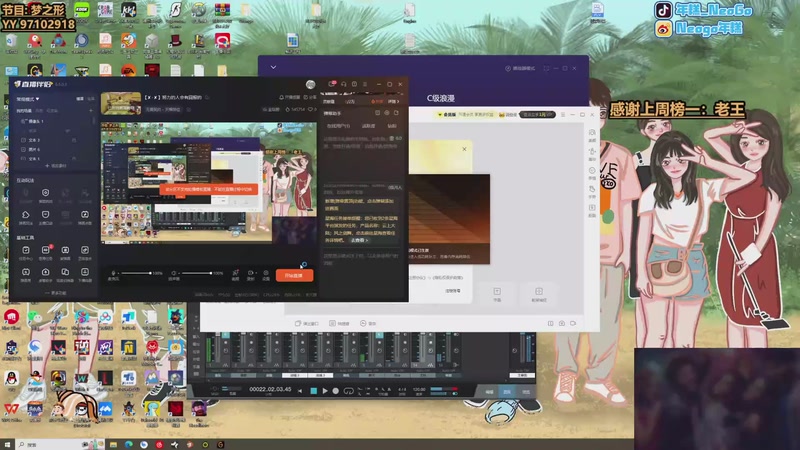Click the gear settings icon beside 开始直播
Image resolution: width=800 pixels, height=450 pixels.
[x=266, y=273]
